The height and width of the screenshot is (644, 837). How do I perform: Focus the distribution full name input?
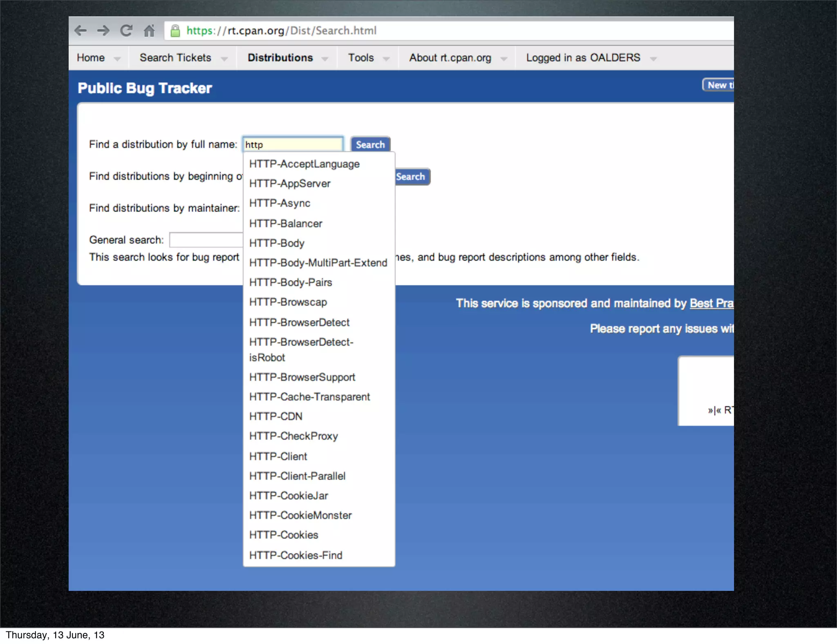(x=293, y=145)
